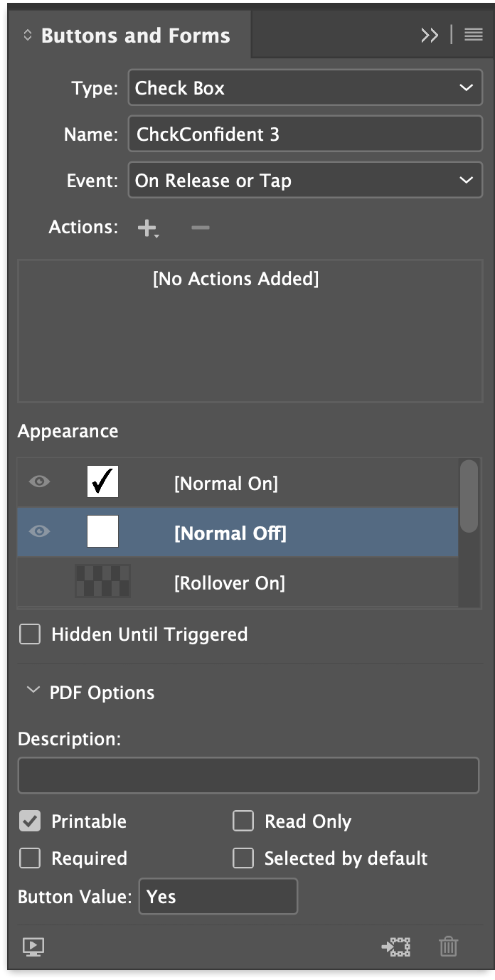This screenshot has width=495, height=980.
Task: Click the Buttons and Forms panel tab
Action: pyautogui.click(x=134, y=34)
